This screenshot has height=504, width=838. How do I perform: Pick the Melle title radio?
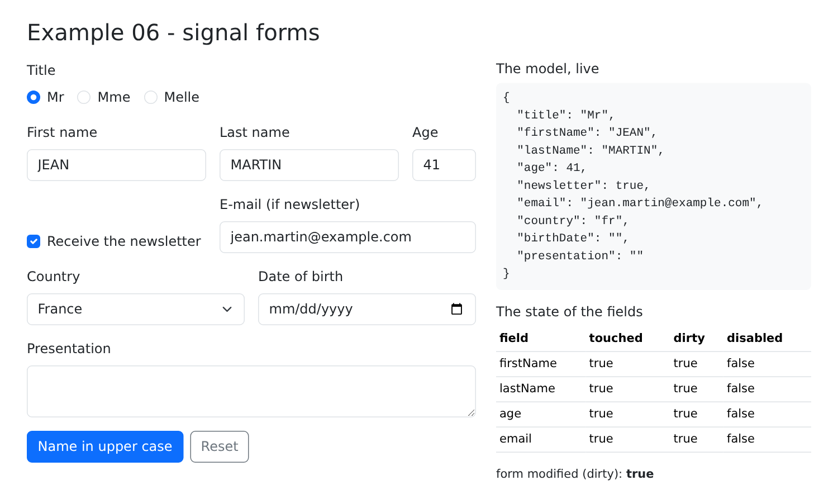[x=151, y=97]
